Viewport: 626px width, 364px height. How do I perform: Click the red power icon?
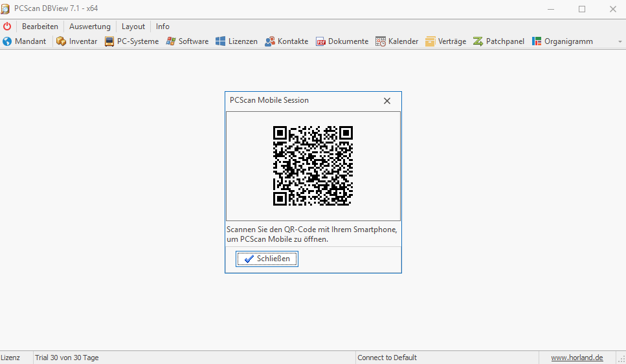(x=7, y=27)
